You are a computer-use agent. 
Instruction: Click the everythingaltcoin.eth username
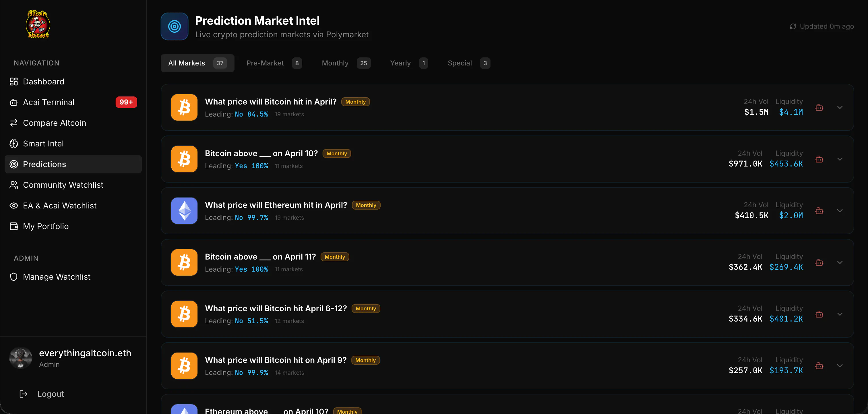85,353
